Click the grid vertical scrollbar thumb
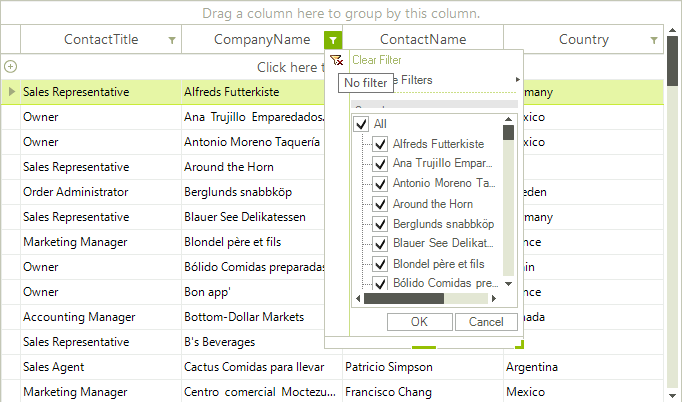This screenshot has height=402, width=682. (672, 61)
